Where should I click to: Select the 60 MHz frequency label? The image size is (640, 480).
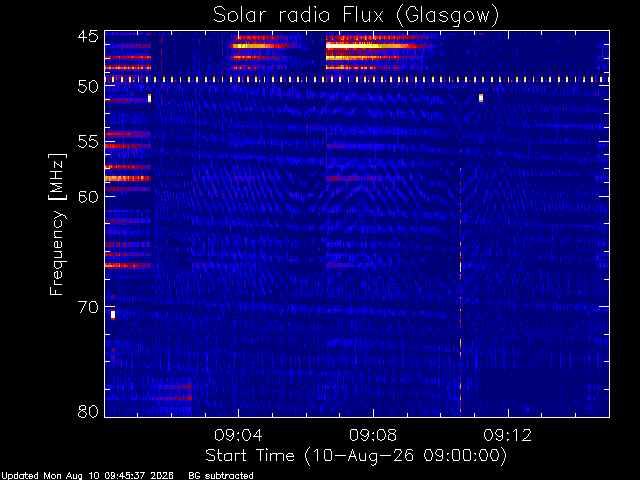(88, 197)
